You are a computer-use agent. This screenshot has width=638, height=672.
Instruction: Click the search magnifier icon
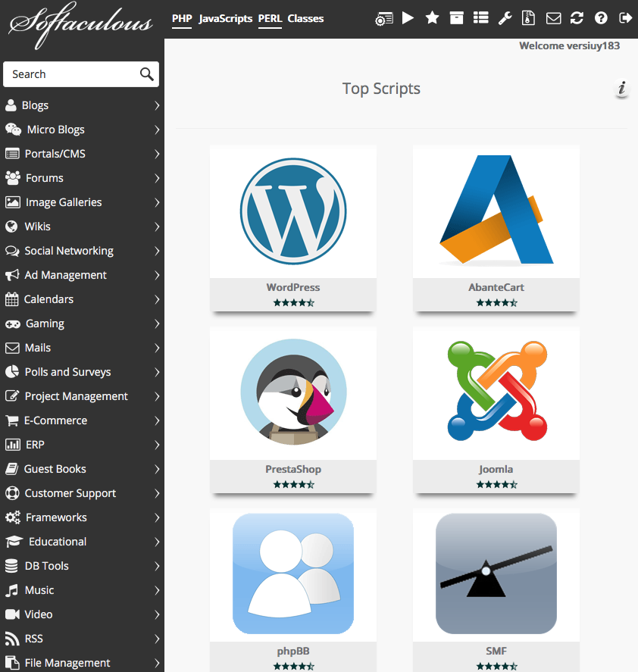(x=147, y=74)
